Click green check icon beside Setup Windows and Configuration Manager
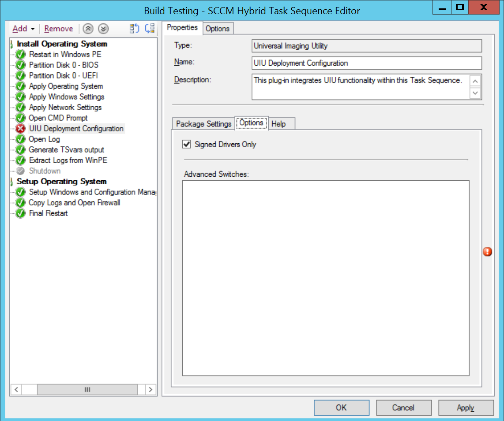The height and width of the screenshot is (421, 504). pos(21,192)
